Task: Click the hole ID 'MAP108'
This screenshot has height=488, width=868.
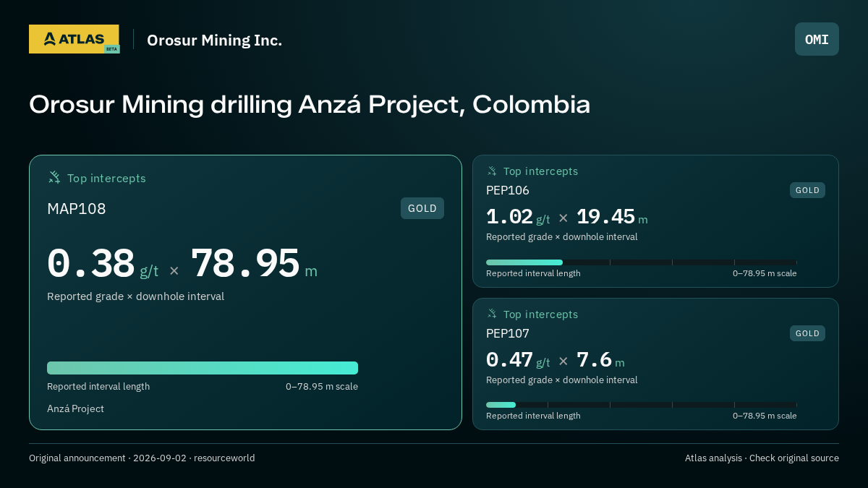Action: point(77,209)
